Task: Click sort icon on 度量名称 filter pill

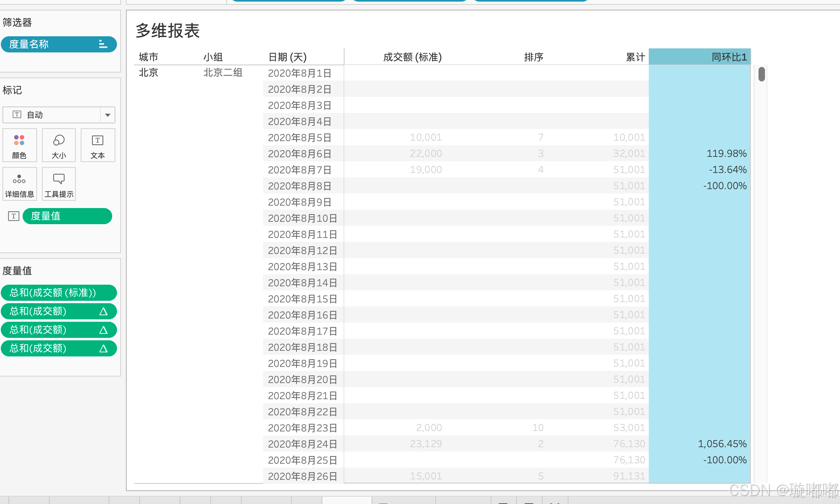Action: [103, 44]
